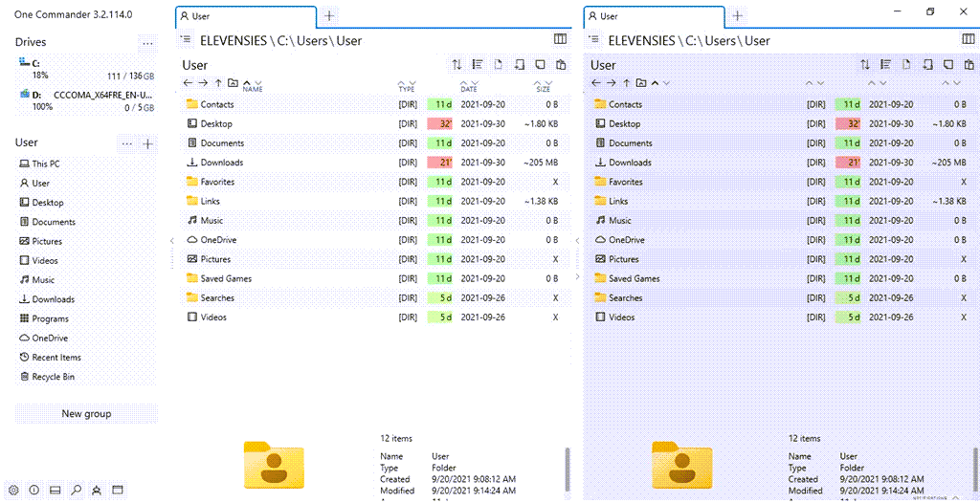Toggle columns layout icon in right pane
Viewport: 980px width, 503px height.
coord(969,39)
